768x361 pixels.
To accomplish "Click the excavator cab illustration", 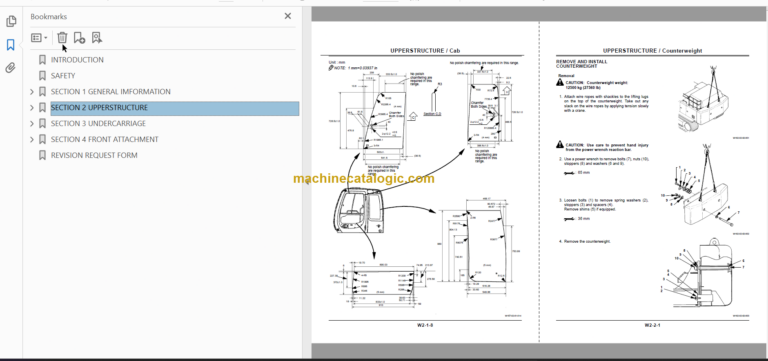I will click(359, 212).
